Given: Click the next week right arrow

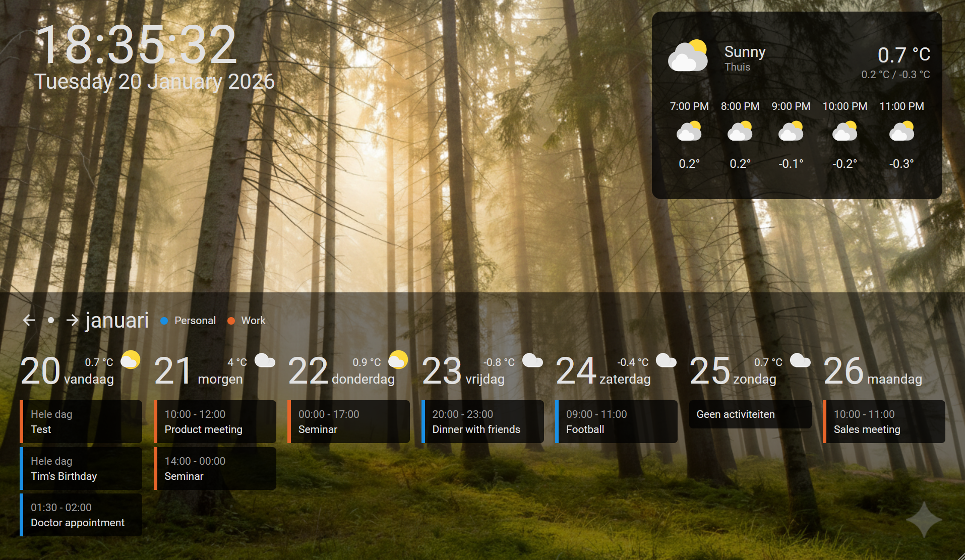Looking at the screenshot, I should click(72, 320).
